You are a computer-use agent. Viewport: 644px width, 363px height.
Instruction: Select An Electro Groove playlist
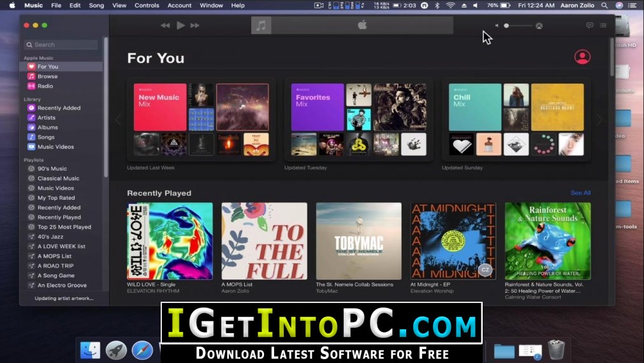(x=62, y=285)
